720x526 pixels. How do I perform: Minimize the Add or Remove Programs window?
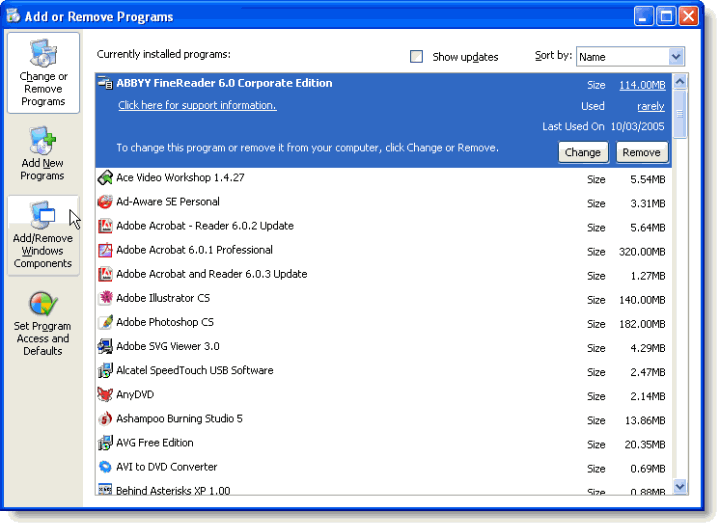[644, 17]
